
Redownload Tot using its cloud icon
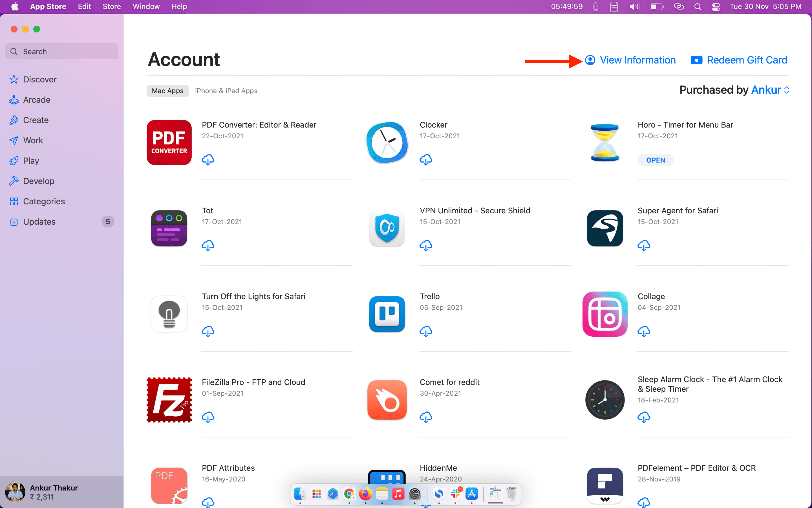point(208,246)
